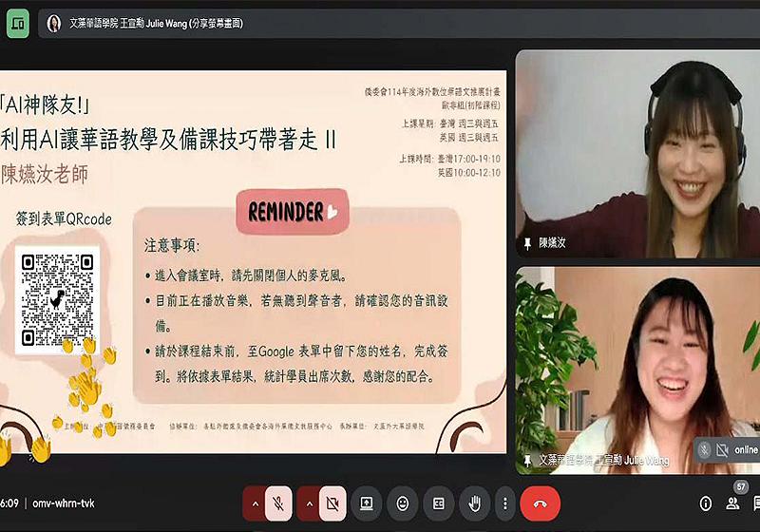Viewport: 760px width, 532px height.
Task: Select 陳嬿汝's video thumbnail
Action: [x=636, y=152]
